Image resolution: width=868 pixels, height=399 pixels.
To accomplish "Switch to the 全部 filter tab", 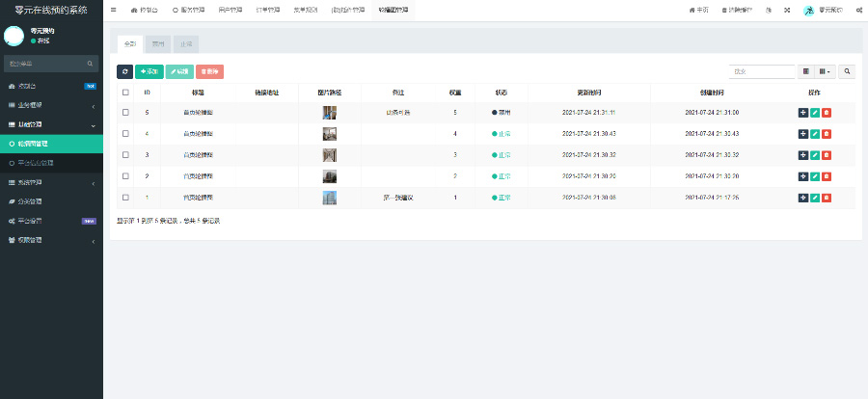I will tap(130, 43).
